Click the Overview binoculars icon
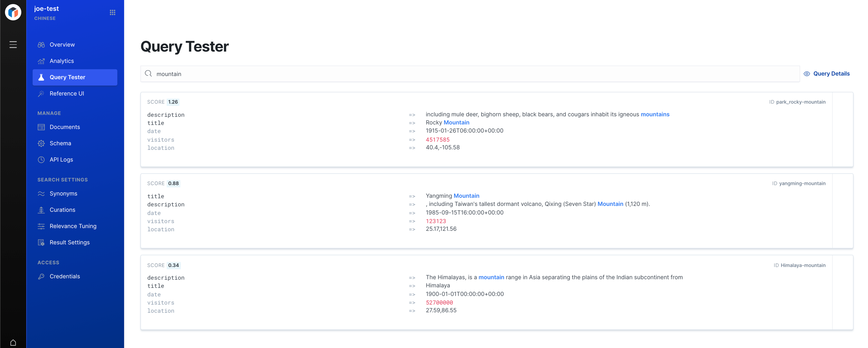This screenshot has width=868, height=348. point(41,45)
